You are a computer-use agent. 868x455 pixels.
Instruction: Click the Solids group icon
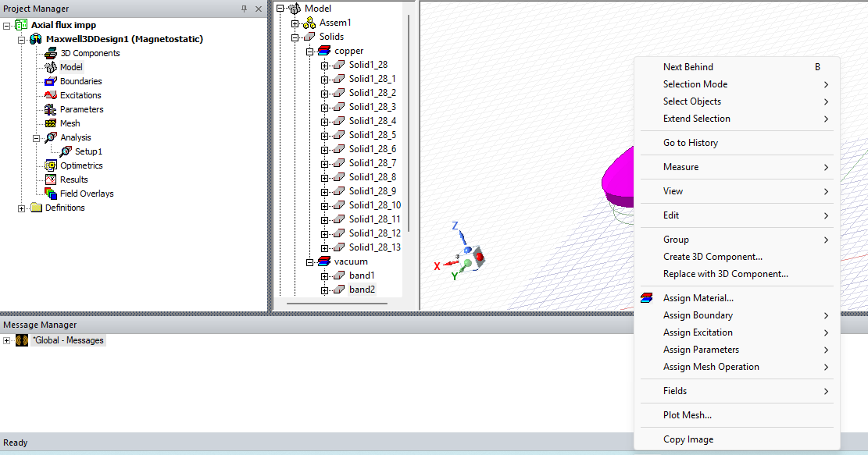309,37
